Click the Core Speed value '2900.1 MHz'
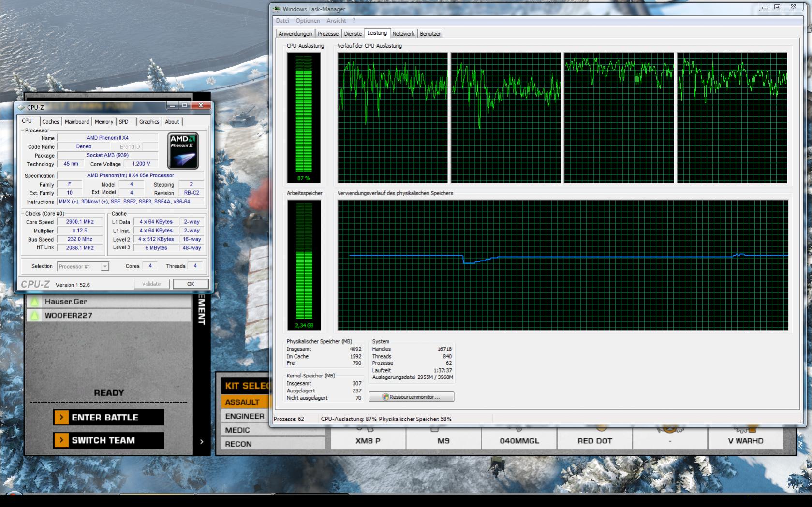The height and width of the screenshot is (507, 812). pyautogui.click(x=80, y=222)
